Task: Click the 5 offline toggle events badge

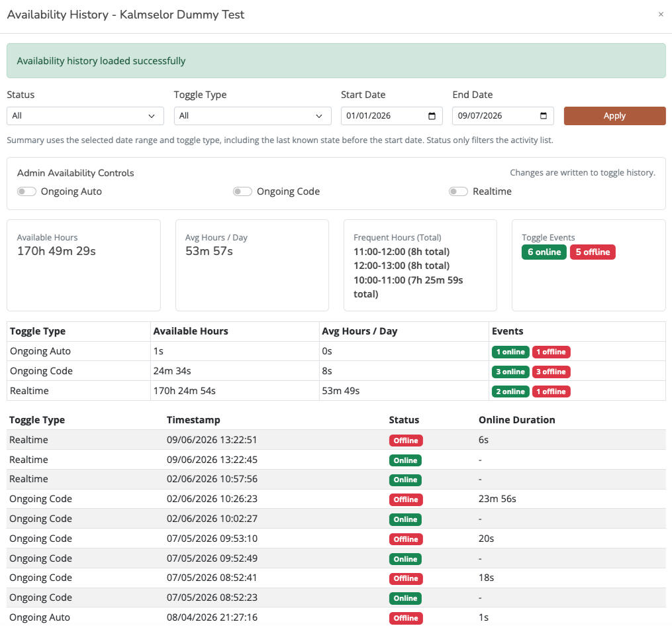Action: click(593, 252)
